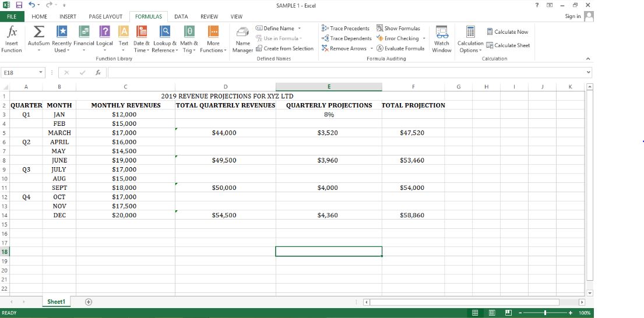644x318 pixels.
Task: Click the zoom slider handle
Action: (x=545, y=313)
